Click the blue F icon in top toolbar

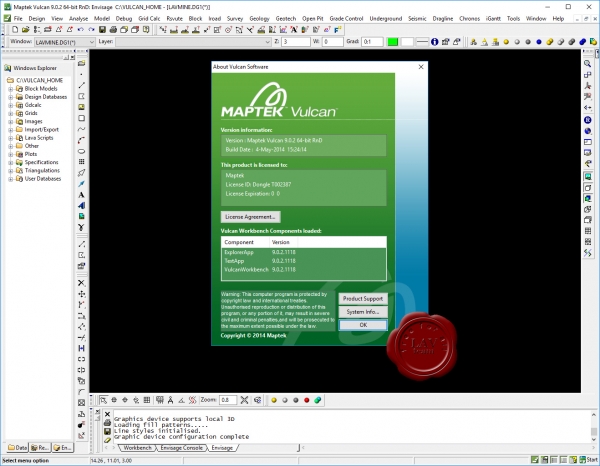(x=338, y=29)
